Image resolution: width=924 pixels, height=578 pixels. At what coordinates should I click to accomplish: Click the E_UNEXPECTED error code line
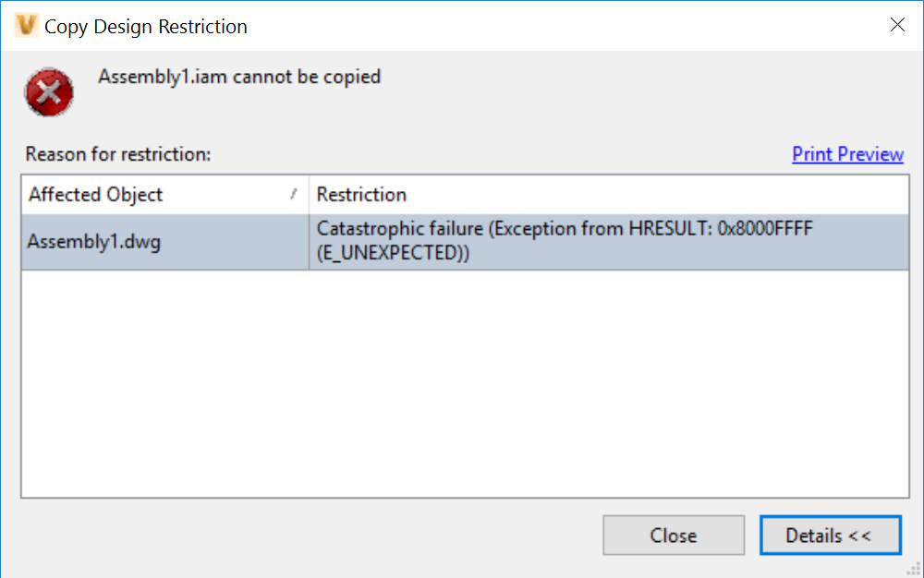393,254
